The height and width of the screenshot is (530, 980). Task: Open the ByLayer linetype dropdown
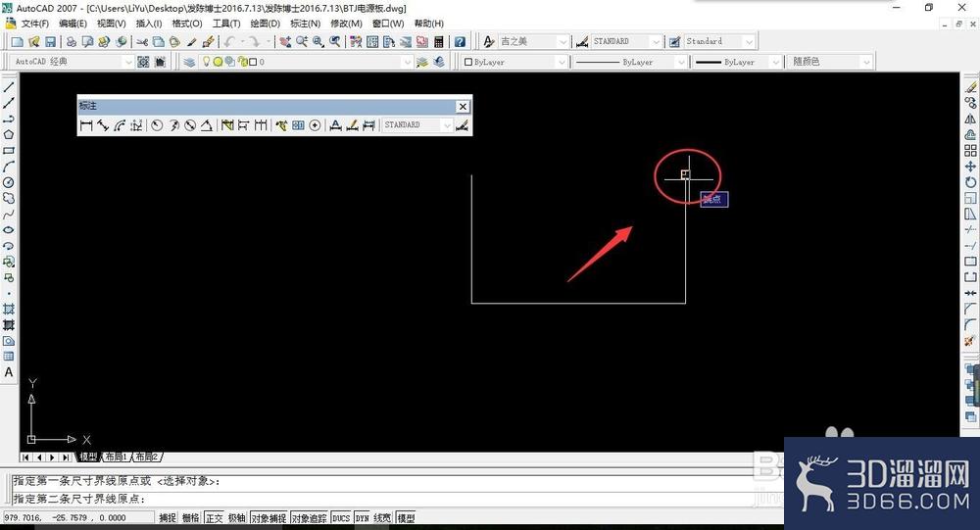pyautogui.click(x=681, y=62)
